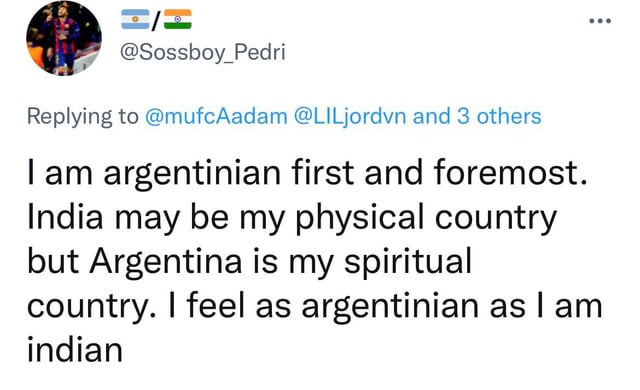The image size is (640, 390).
Task: Click the word "spiritual" in the tweet
Action: coord(408,261)
